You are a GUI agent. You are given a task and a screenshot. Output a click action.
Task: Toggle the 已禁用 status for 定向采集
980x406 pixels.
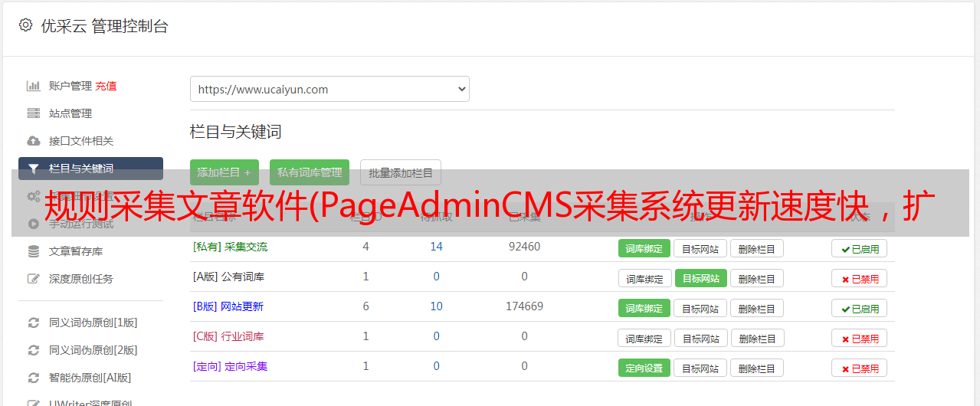859,368
